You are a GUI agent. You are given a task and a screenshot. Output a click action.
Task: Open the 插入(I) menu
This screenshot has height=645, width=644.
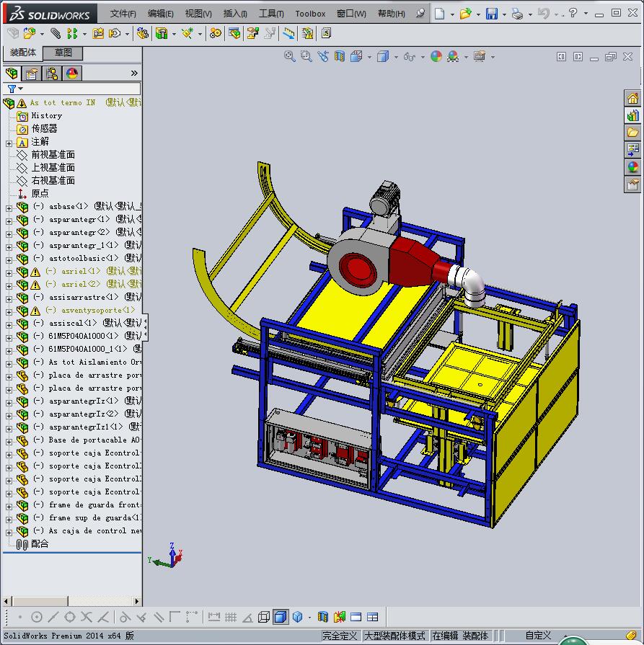[235, 14]
